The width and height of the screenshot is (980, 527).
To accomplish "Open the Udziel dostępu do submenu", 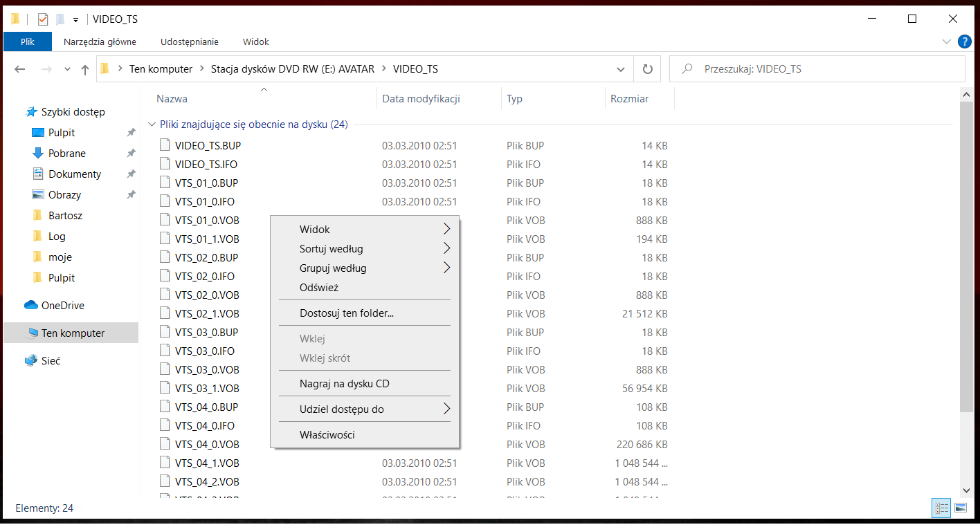I will [365, 409].
